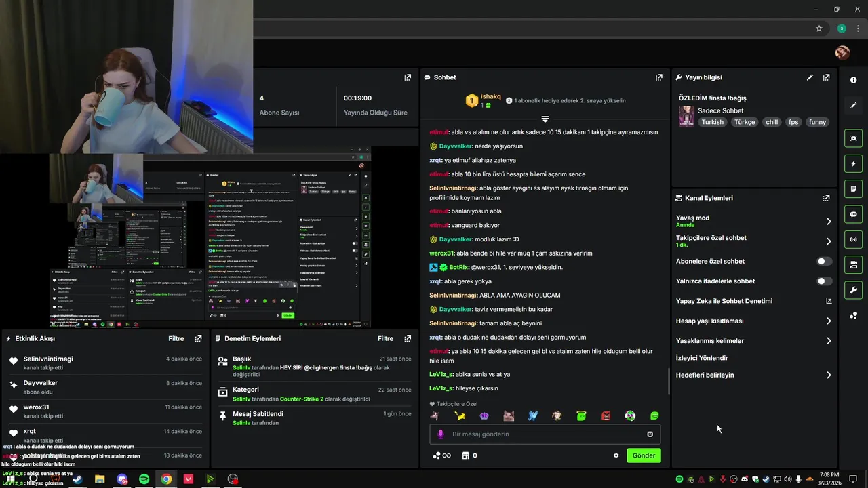Viewport: 868px width, 488px height.
Task: Toggle the moderation actions document sidebar icon
Action: (853, 188)
